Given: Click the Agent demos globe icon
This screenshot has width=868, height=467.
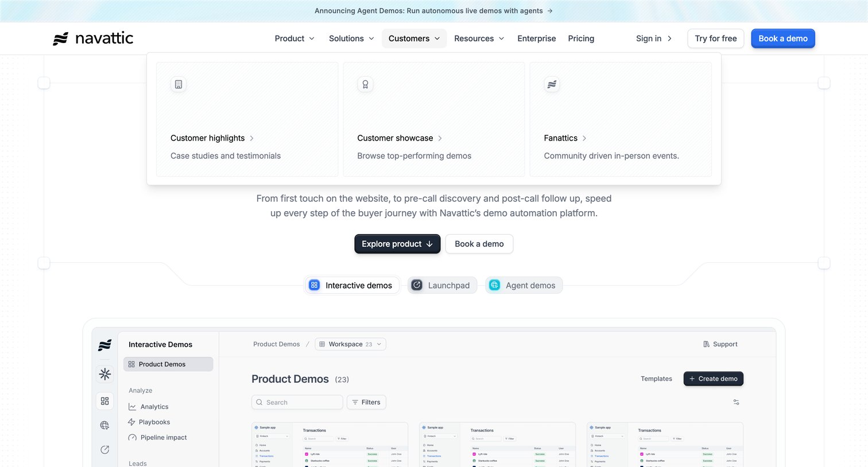Looking at the screenshot, I should (494, 285).
